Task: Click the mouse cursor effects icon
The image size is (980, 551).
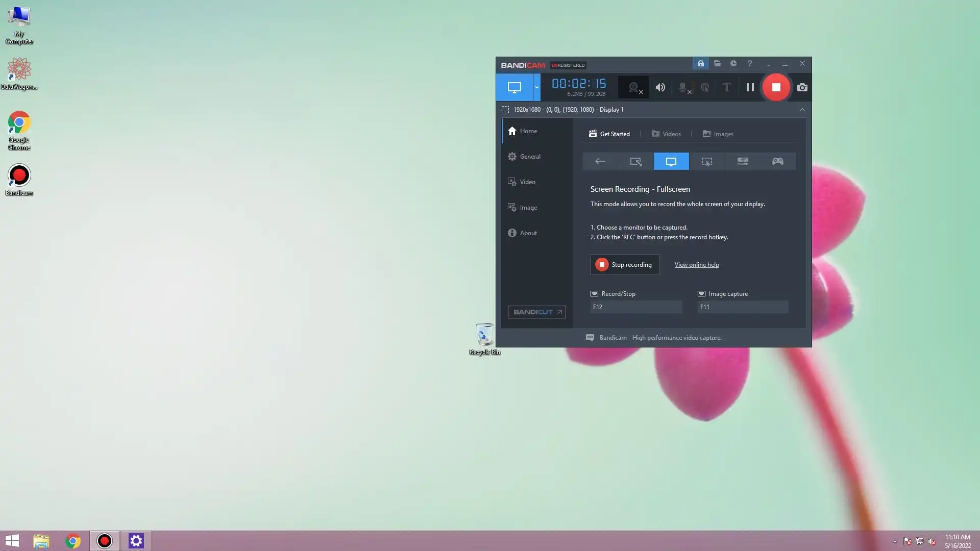Action: [x=705, y=87]
